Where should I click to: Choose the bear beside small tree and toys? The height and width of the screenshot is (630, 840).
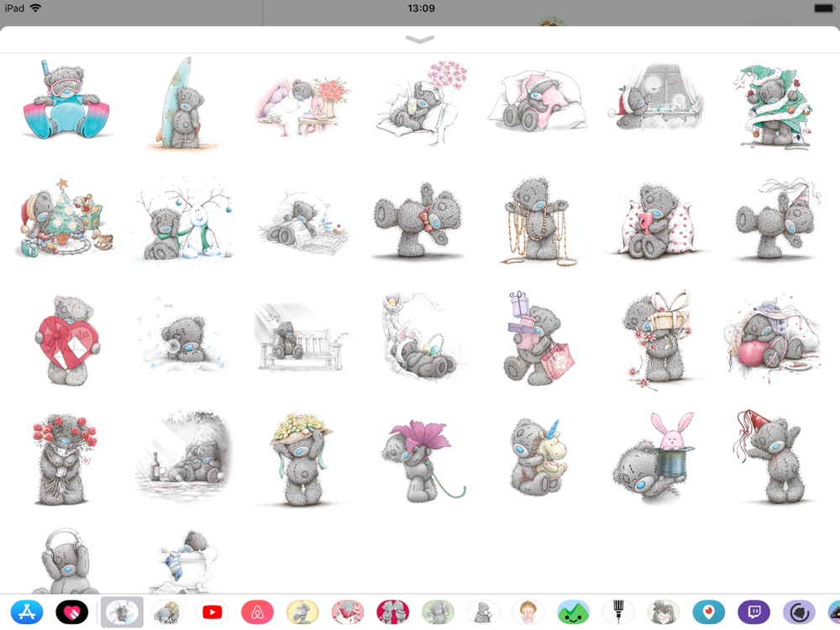click(66, 219)
